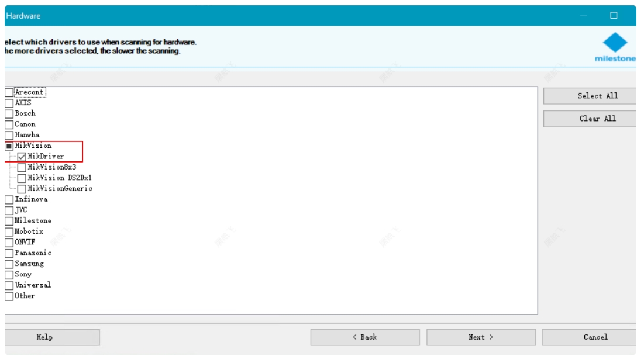The width and height of the screenshot is (644, 363).
Task: Select the Samsung label text
Action: (29, 264)
